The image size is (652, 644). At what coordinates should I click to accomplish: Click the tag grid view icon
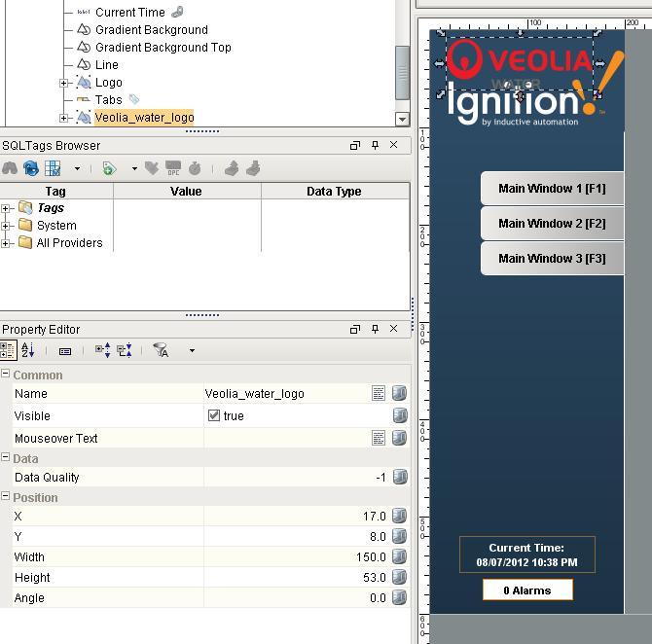point(53,168)
